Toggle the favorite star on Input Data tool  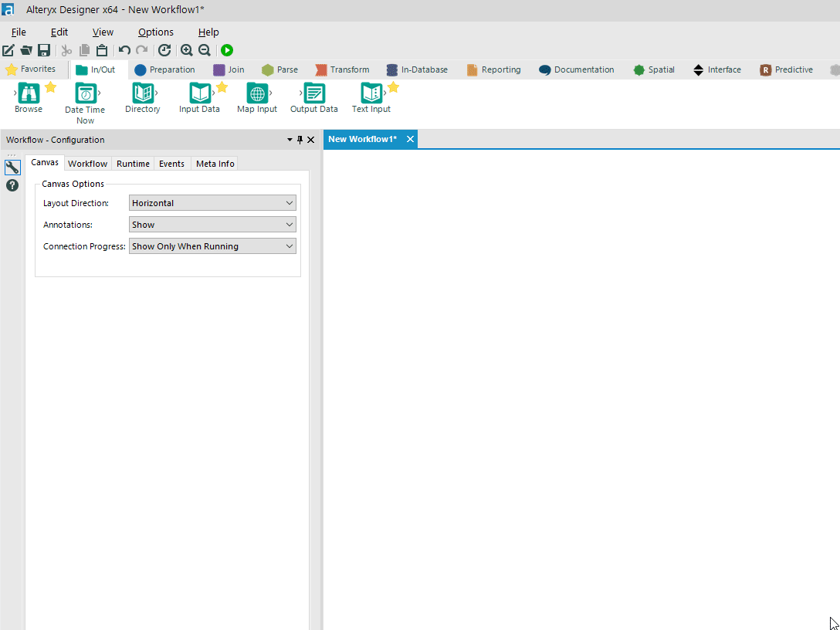coord(222,86)
